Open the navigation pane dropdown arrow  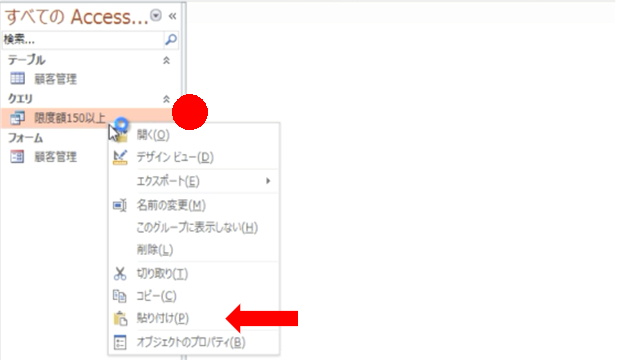(156, 16)
